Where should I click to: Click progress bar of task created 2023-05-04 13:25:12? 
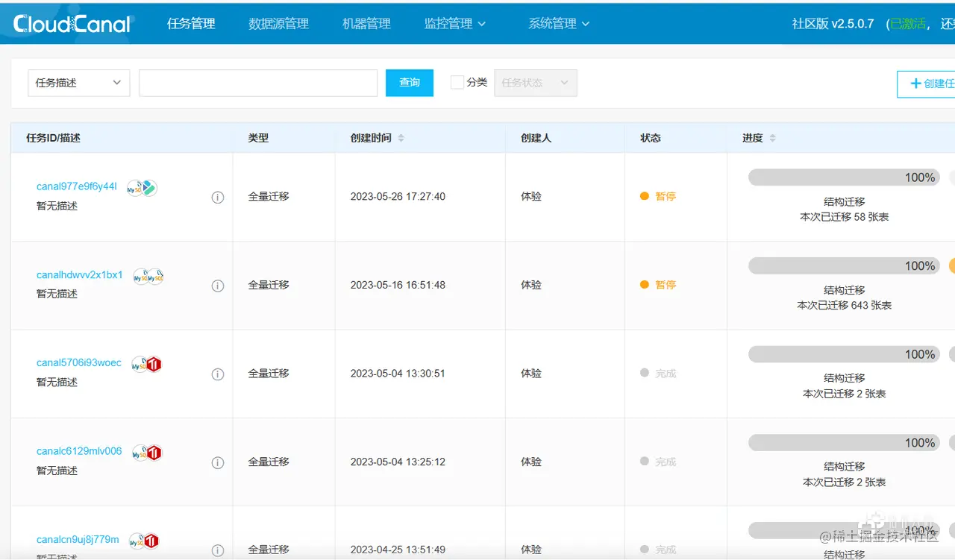(845, 443)
